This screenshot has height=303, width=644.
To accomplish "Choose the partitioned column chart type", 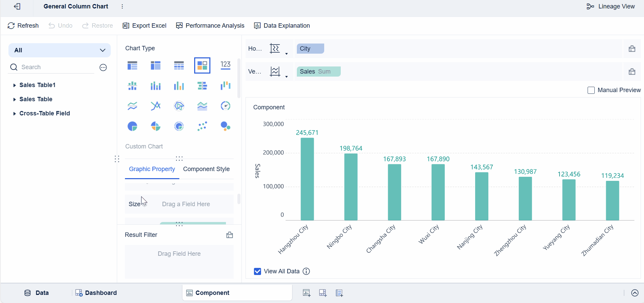I will click(132, 86).
